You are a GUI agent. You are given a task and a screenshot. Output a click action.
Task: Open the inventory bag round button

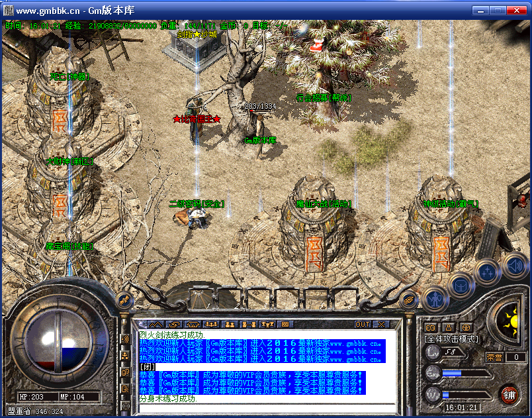[x=461, y=285]
